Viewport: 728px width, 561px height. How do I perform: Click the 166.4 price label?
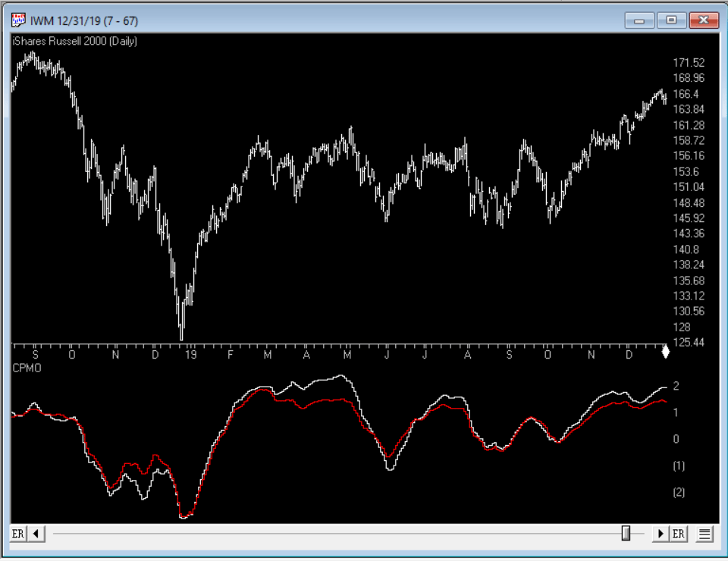tap(686, 94)
